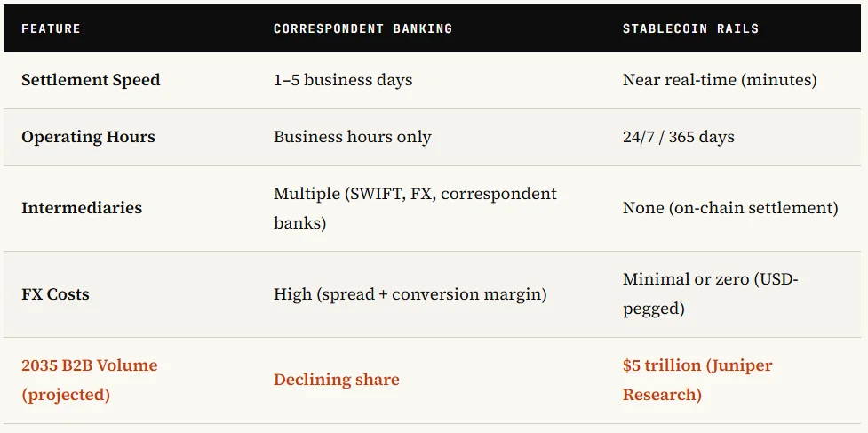Select the Settlement Speed row label

tap(91, 80)
